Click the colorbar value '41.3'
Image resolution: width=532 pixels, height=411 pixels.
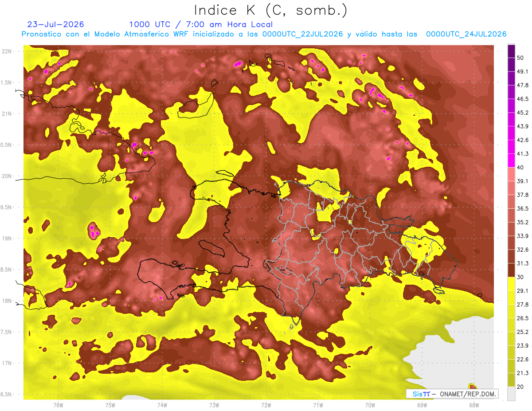(x=522, y=154)
